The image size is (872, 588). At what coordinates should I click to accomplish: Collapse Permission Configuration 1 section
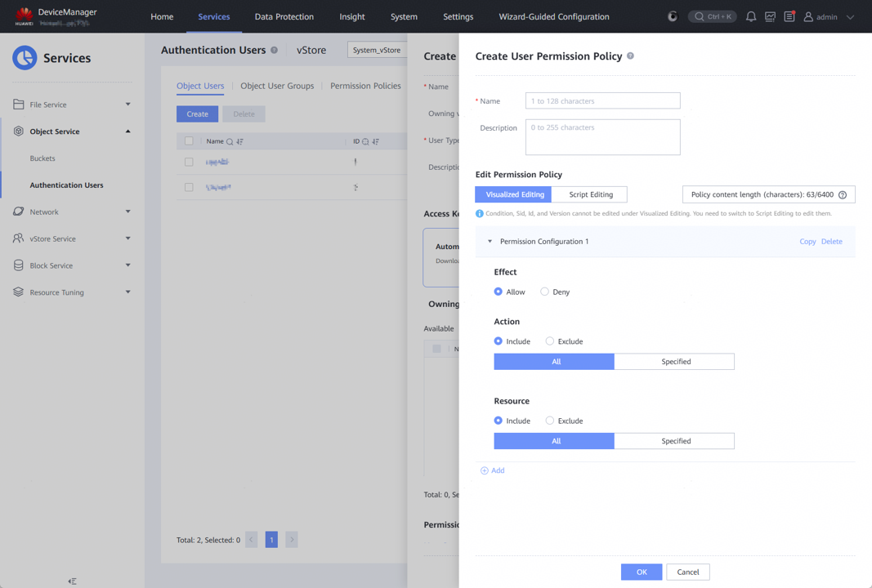pyautogui.click(x=490, y=242)
